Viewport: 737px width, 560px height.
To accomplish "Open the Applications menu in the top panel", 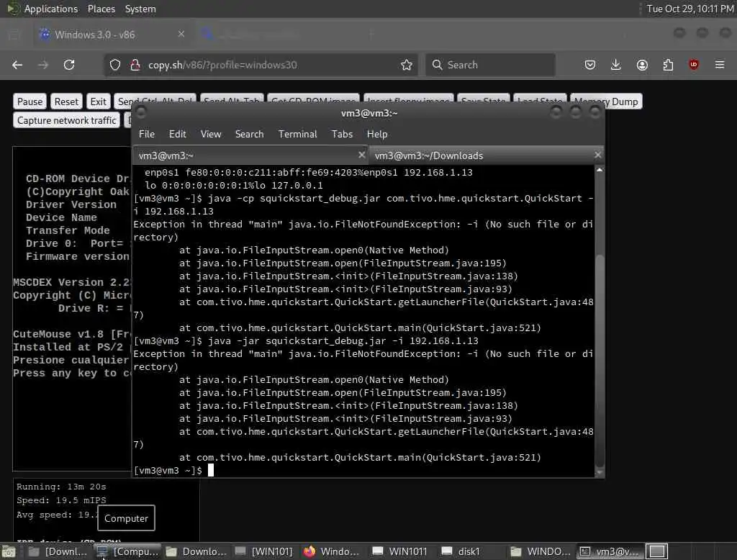I will (x=51, y=9).
